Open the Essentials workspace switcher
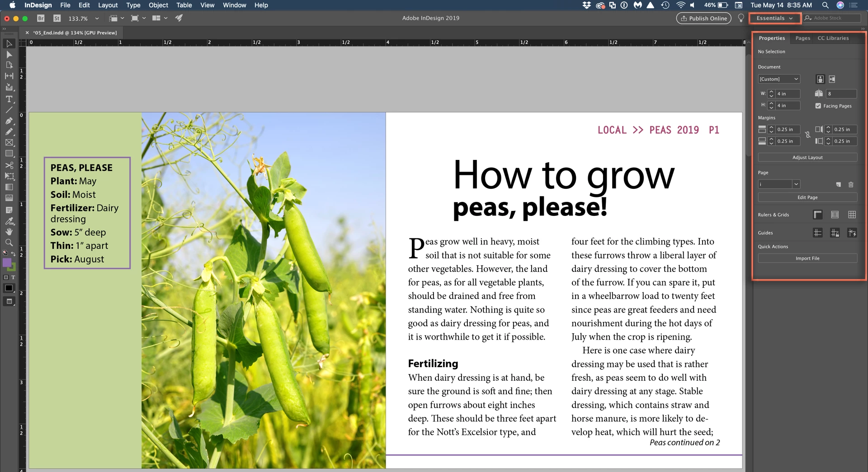Screen dimensions: 868x472 tap(774, 18)
